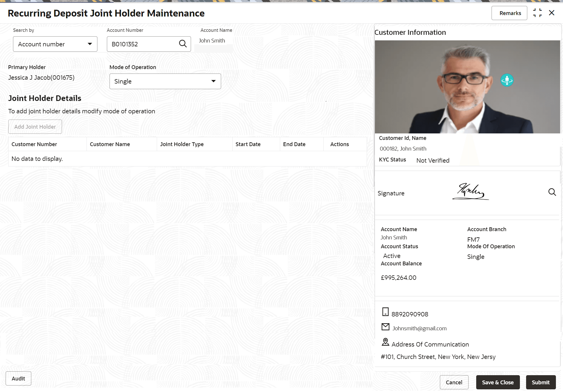The height and width of the screenshot is (392, 563).
Task: Open the Search by dropdown
Action: click(x=55, y=44)
